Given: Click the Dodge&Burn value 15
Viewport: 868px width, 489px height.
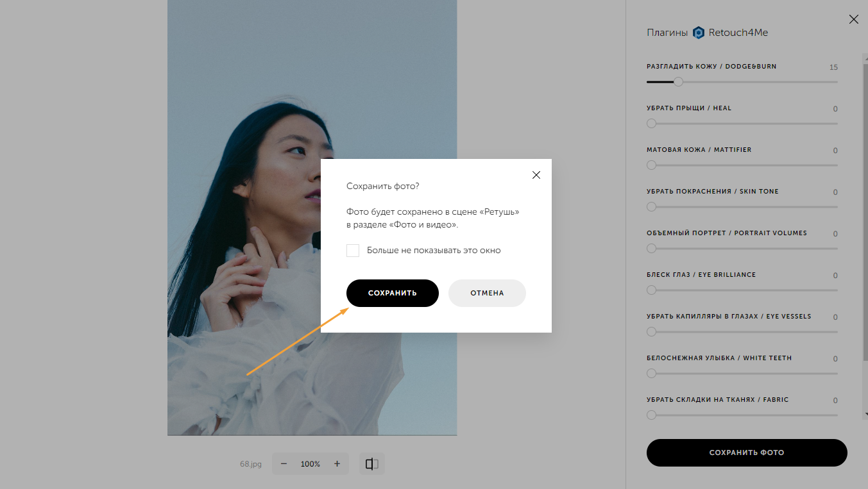Looking at the screenshot, I should (833, 67).
